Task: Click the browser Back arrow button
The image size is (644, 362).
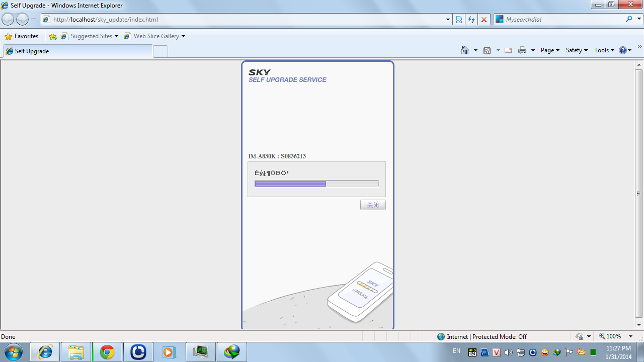Action: click(x=8, y=20)
